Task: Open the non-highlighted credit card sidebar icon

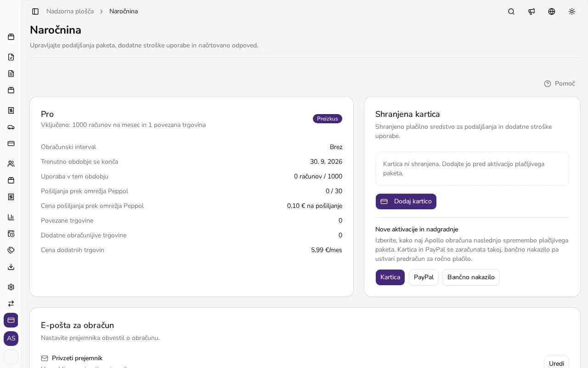Action: tap(11, 144)
